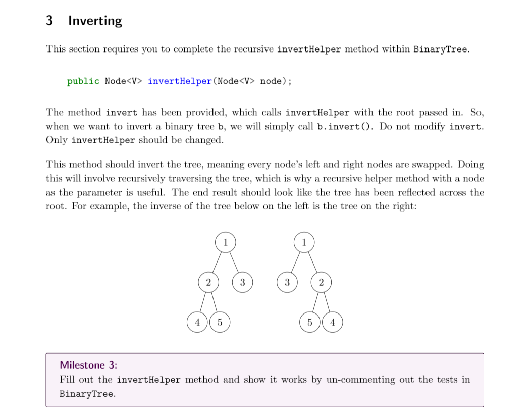Screen dimensions: 532x419
Task: Click the blue invertHelper method name in code
Action: [180, 81]
